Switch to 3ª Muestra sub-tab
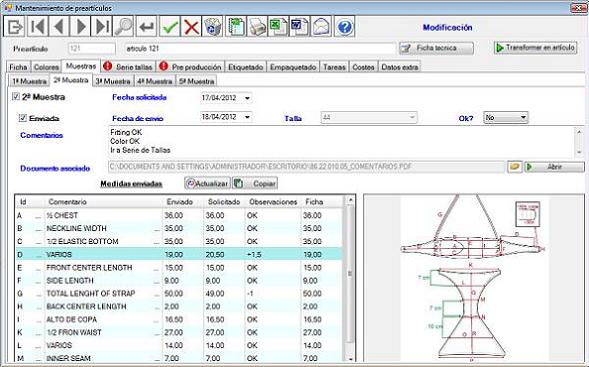The image size is (589, 367). click(x=113, y=81)
